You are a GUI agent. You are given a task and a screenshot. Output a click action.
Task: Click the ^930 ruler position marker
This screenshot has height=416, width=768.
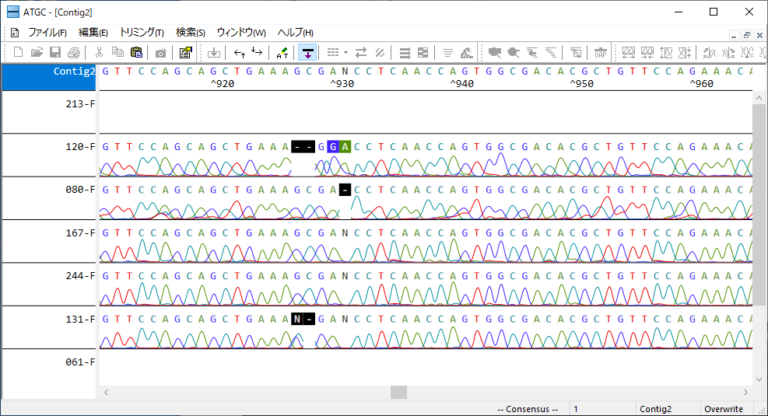point(342,84)
